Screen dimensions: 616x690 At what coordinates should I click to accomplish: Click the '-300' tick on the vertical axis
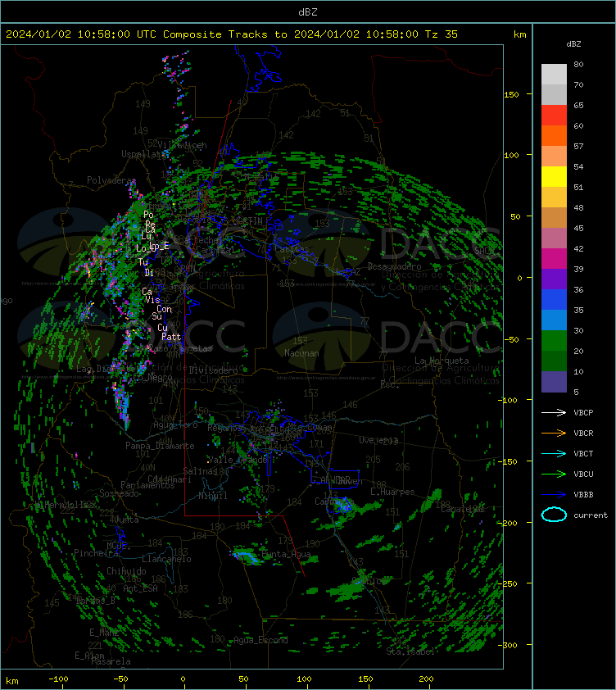[x=510, y=645]
